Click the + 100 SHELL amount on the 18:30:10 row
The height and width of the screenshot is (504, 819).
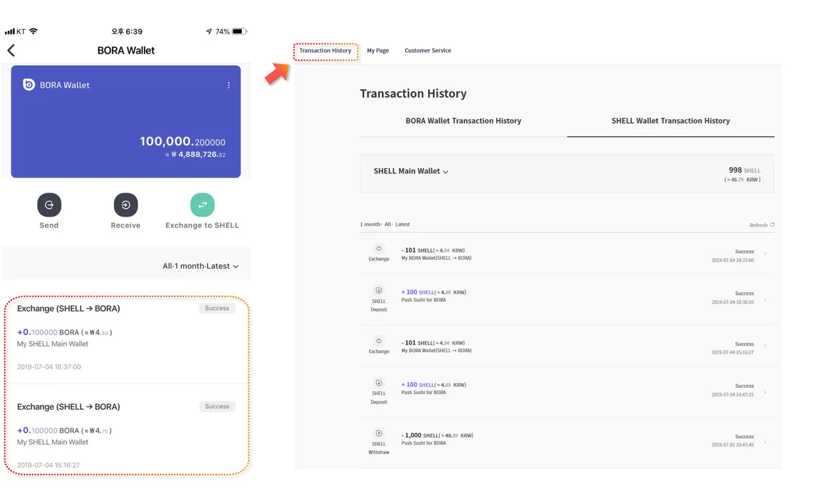(417, 292)
